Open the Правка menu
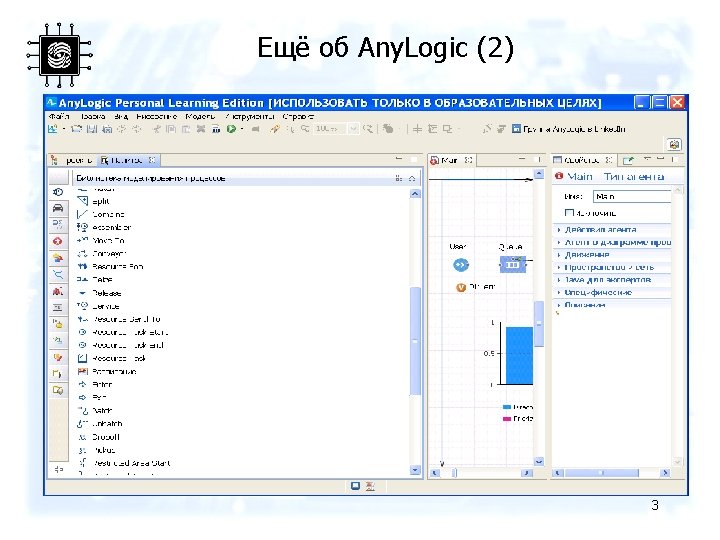Screen dimensions: 720x540 (x=92, y=117)
